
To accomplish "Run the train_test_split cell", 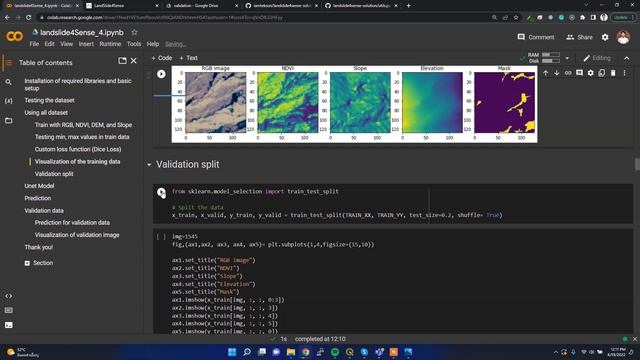I will click(x=161, y=192).
